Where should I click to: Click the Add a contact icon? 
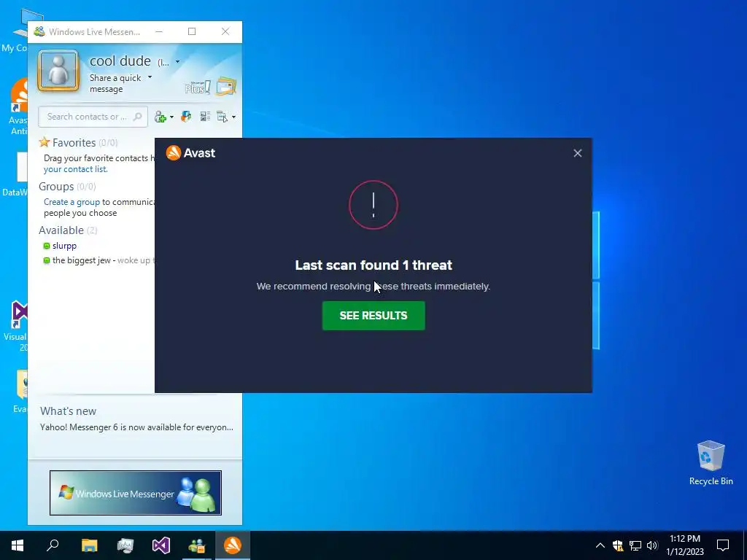(160, 117)
